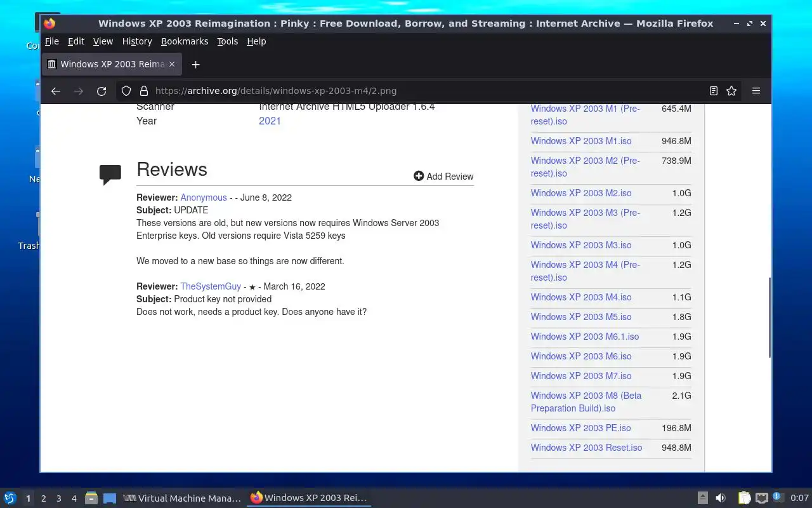Download Windows XP 2003 M6.1.iso
This screenshot has width=812, height=508.
585,337
